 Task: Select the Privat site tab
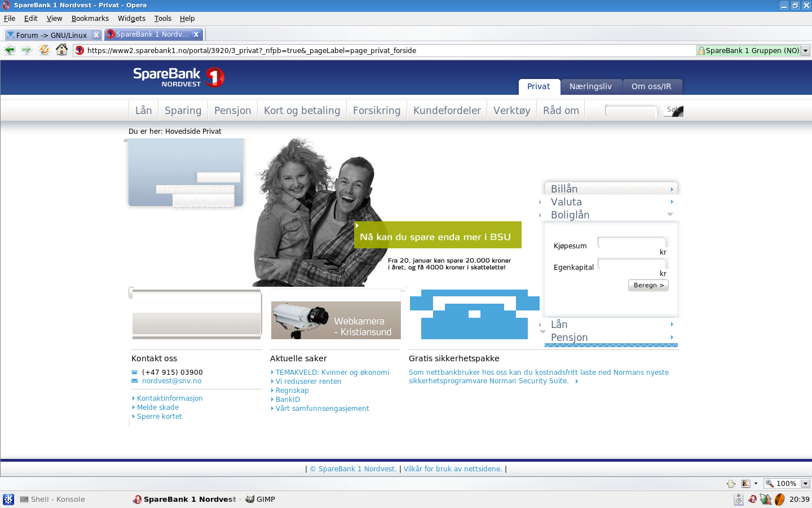point(539,86)
